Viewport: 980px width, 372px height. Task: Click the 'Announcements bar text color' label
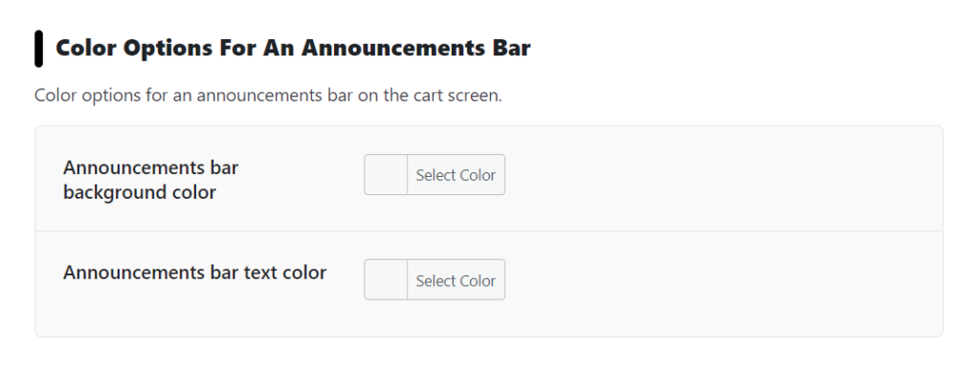click(x=194, y=273)
